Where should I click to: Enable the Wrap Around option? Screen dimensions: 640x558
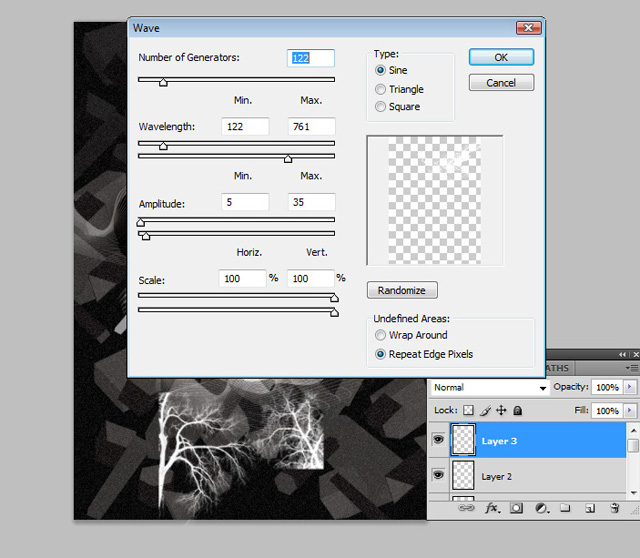click(381, 335)
